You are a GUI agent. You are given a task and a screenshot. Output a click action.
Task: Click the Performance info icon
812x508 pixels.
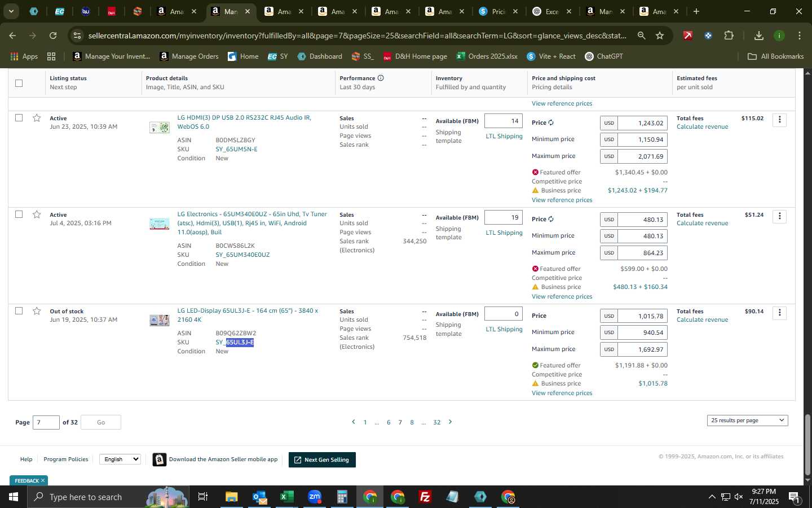coord(381,78)
